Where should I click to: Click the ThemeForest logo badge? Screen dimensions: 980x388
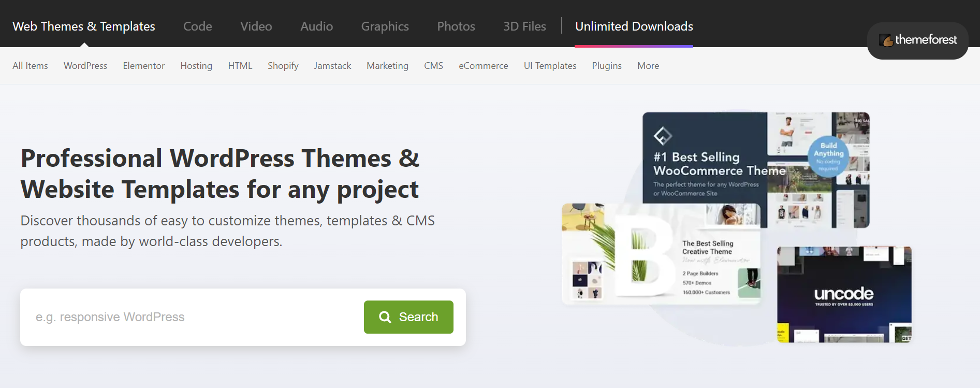coord(917,40)
